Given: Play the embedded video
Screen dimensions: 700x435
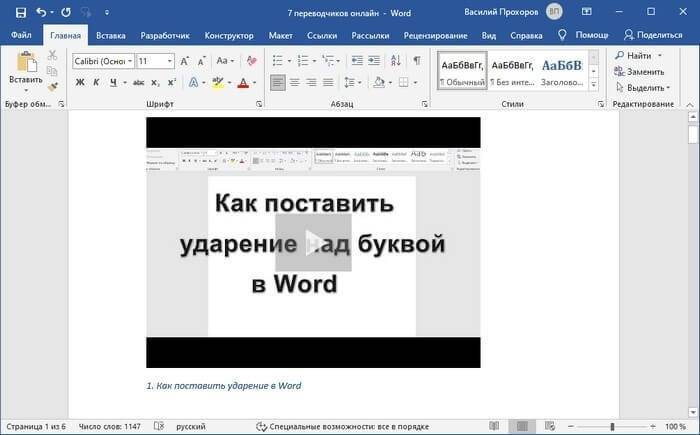Looking at the screenshot, I should [x=313, y=243].
